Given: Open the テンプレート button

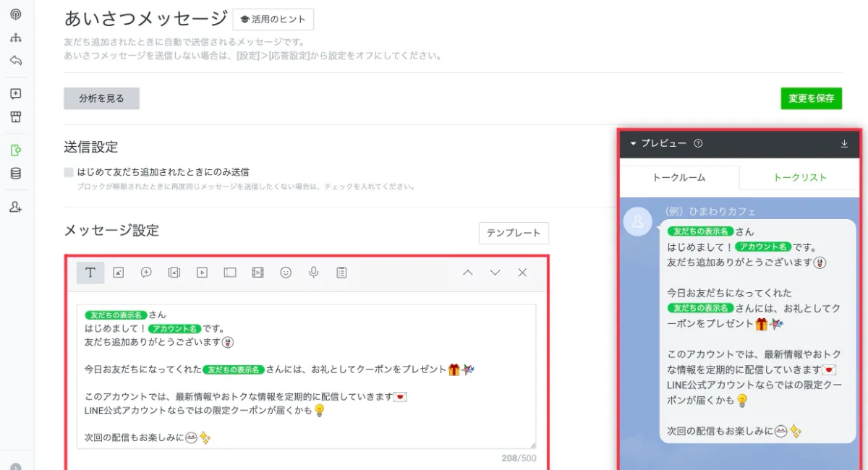Looking at the screenshot, I should 514,233.
